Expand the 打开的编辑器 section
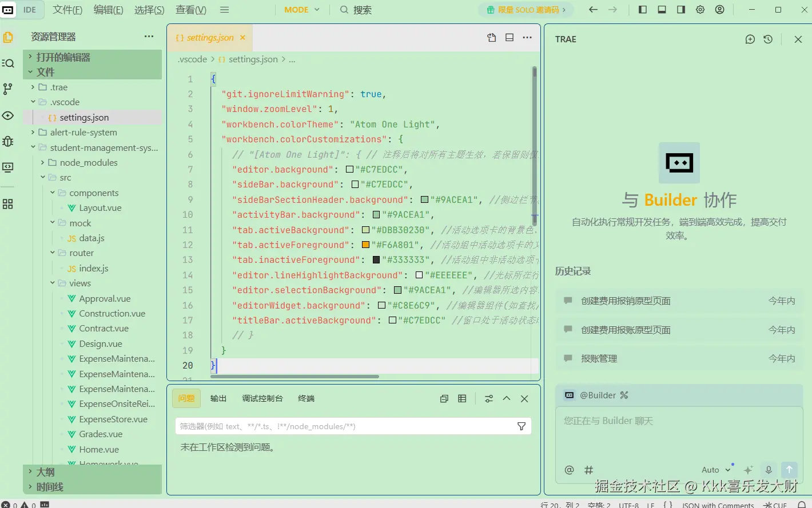This screenshot has width=812, height=508. tap(93, 57)
